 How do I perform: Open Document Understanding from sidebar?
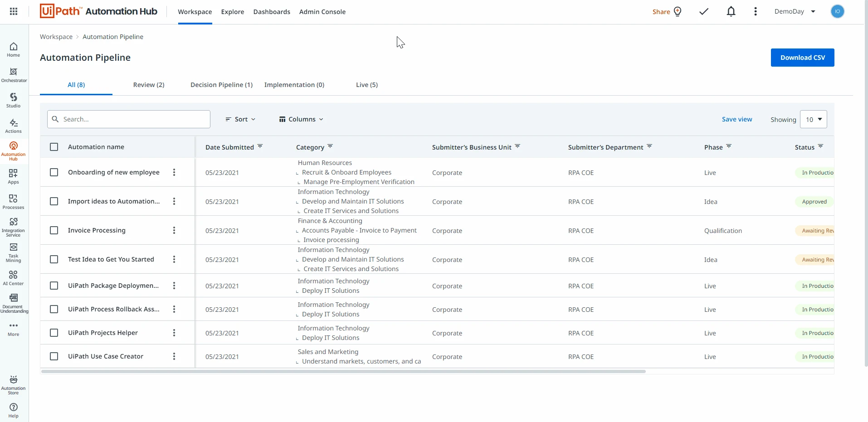click(x=14, y=303)
